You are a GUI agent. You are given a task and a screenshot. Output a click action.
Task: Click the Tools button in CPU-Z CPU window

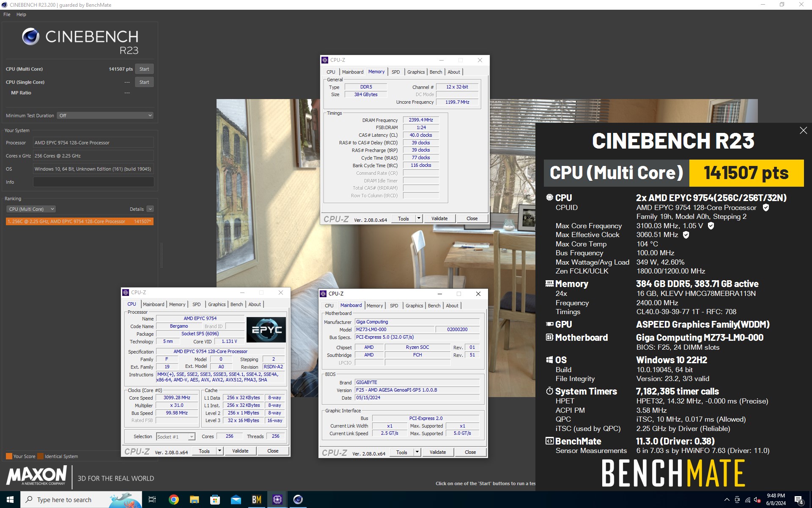204,451
